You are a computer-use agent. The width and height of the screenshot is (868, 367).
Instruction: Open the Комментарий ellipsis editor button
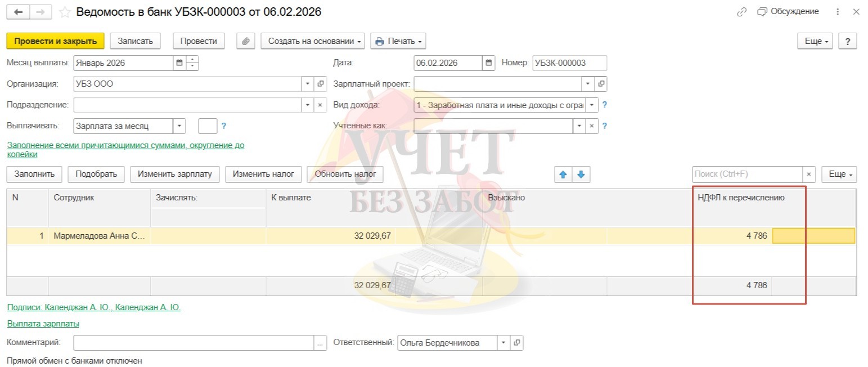click(x=321, y=342)
